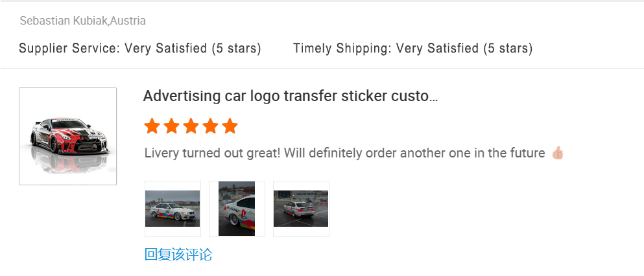This screenshot has width=644, height=276.
Task: Click the 回复该评论 reply link
Action: click(x=178, y=255)
